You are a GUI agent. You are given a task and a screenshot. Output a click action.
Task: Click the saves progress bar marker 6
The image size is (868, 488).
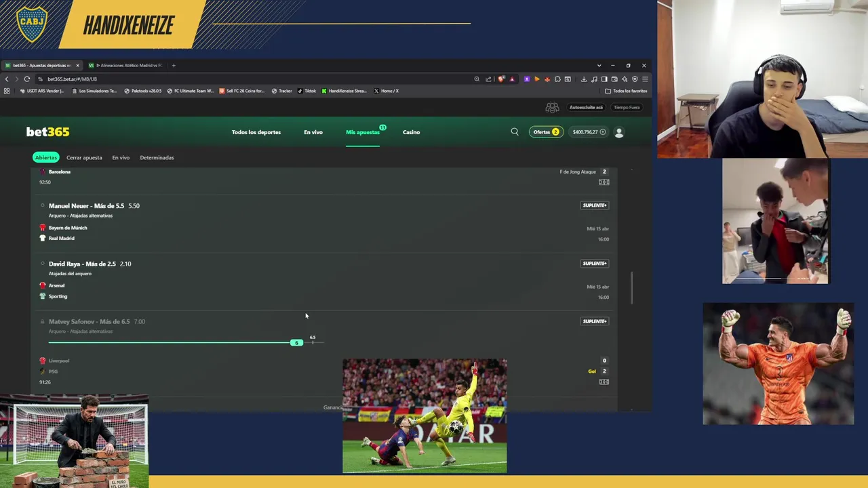click(296, 342)
